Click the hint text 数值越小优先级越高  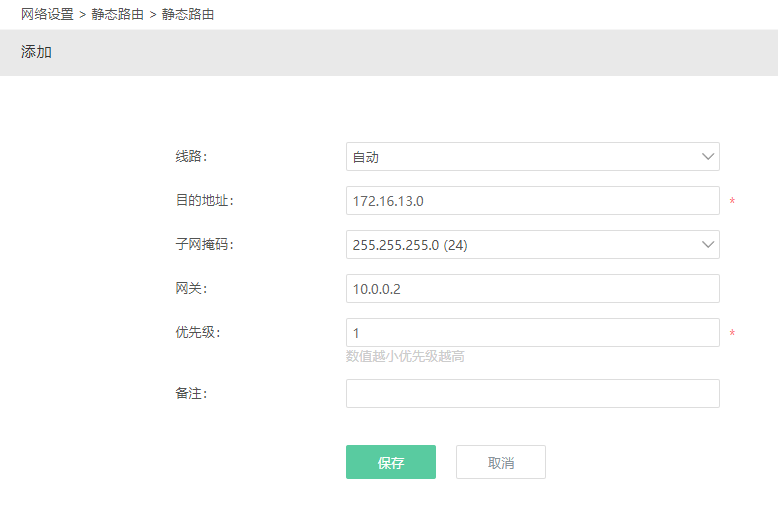pyautogui.click(x=405, y=357)
